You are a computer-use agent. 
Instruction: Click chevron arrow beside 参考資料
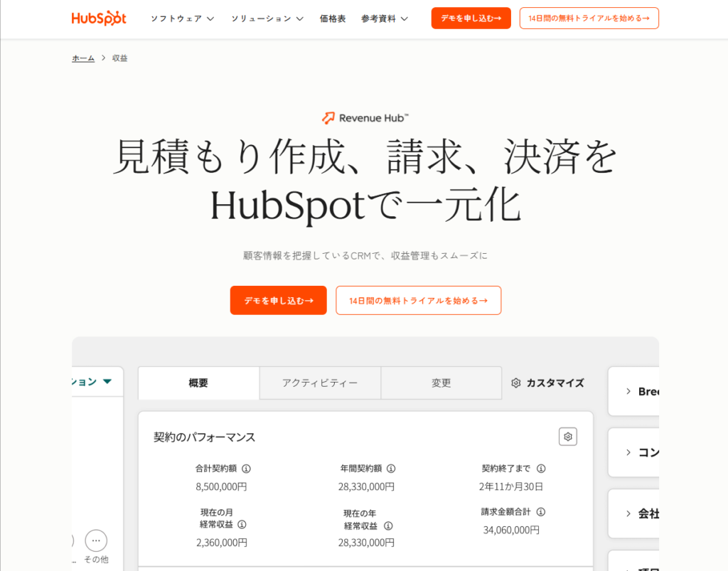pos(405,19)
